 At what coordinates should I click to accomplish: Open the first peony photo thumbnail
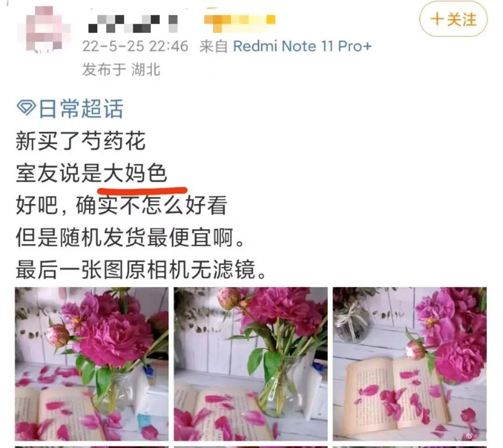point(92,364)
